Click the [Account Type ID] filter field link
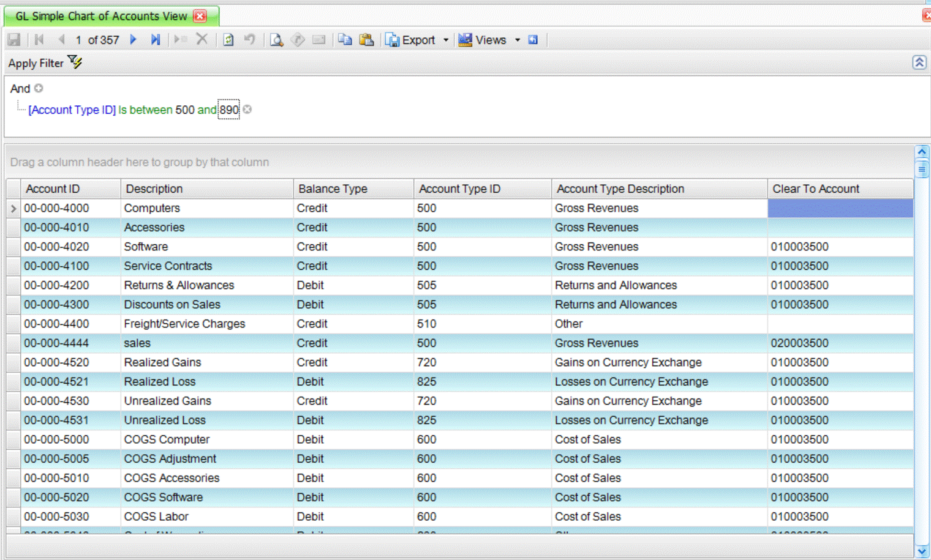Viewport: 931px width, 560px height. (x=72, y=110)
